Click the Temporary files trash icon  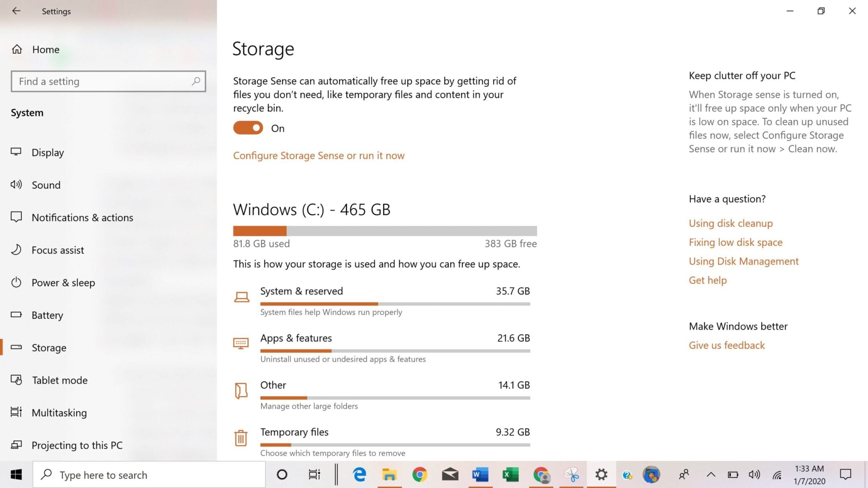[241, 438]
